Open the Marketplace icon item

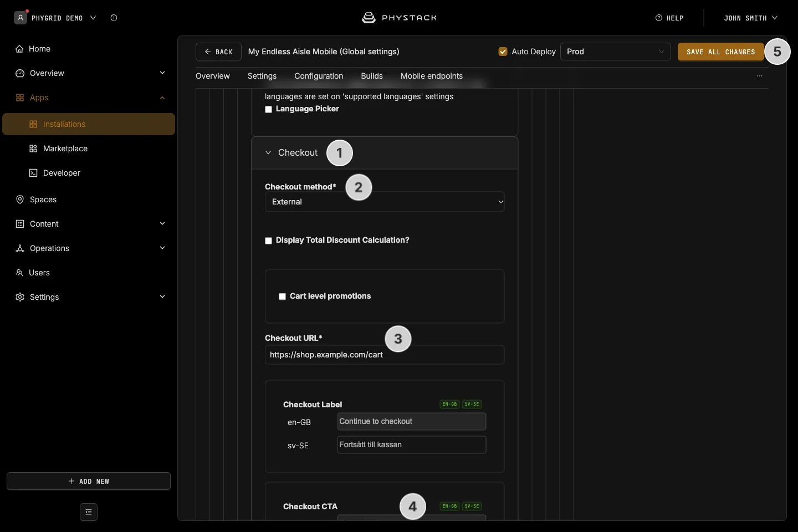pos(33,149)
